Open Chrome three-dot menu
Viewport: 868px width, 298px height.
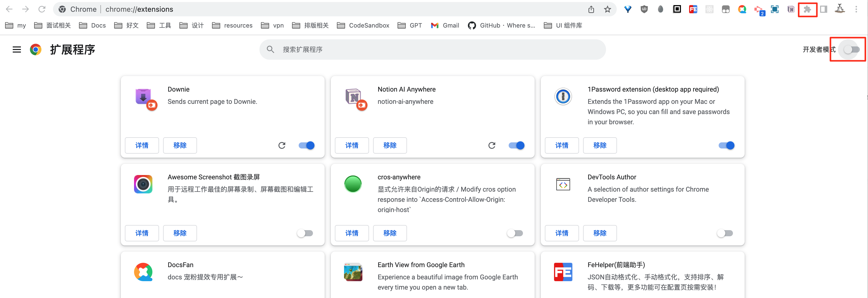(856, 9)
